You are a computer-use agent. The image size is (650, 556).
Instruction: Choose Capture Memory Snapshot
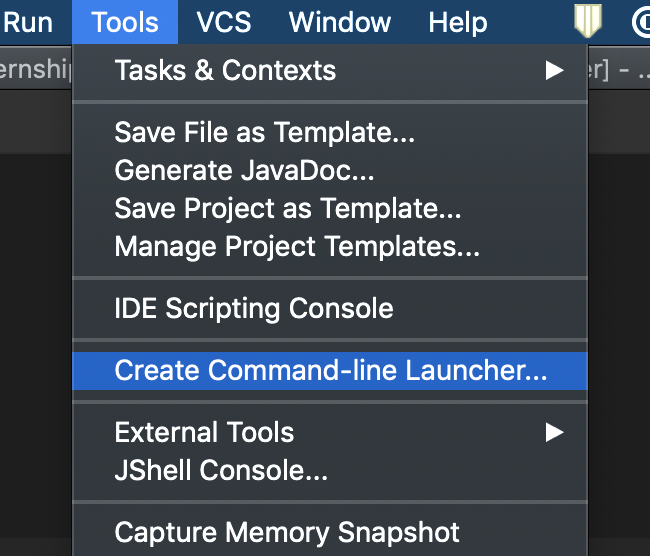coord(287,532)
